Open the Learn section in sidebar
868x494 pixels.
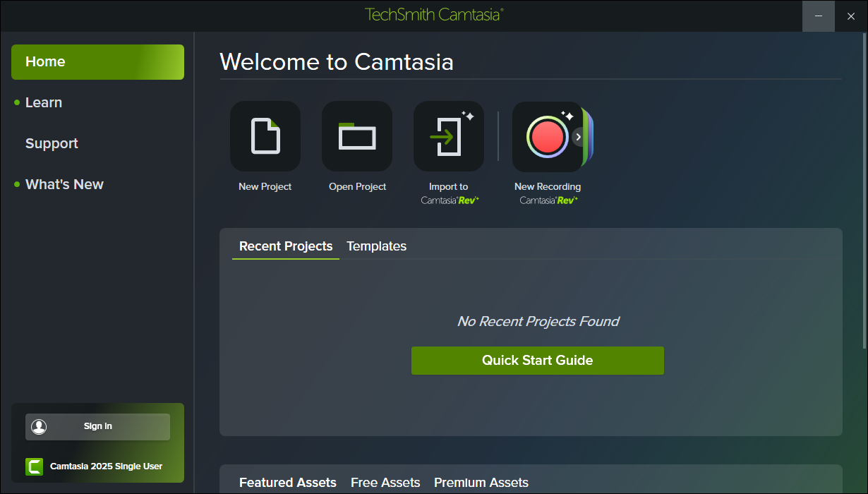44,103
